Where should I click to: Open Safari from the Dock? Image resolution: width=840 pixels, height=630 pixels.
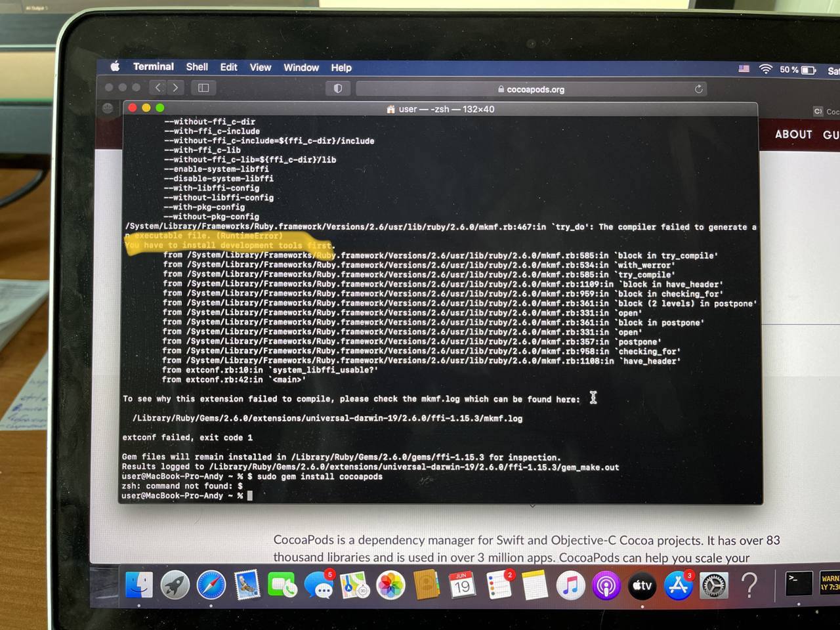pos(211,585)
